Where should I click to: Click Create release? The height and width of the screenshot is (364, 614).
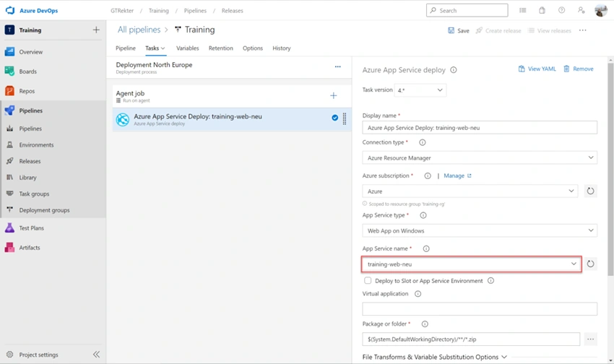coord(498,30)
